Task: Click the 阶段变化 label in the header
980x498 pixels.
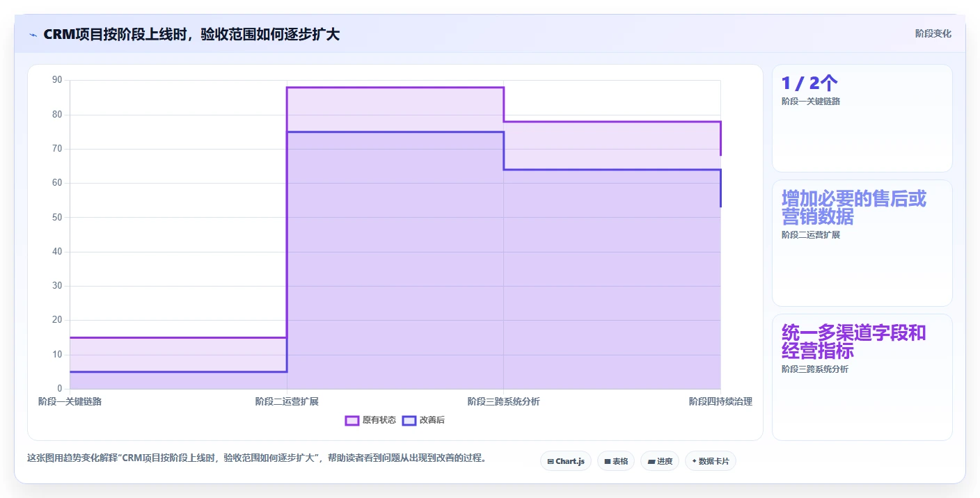Action: click(933, 33)
